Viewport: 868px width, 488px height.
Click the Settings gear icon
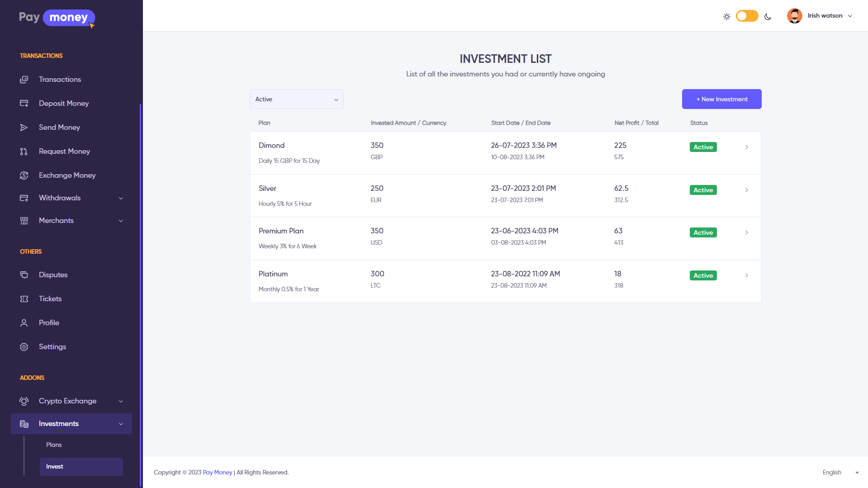click(24, 347)
